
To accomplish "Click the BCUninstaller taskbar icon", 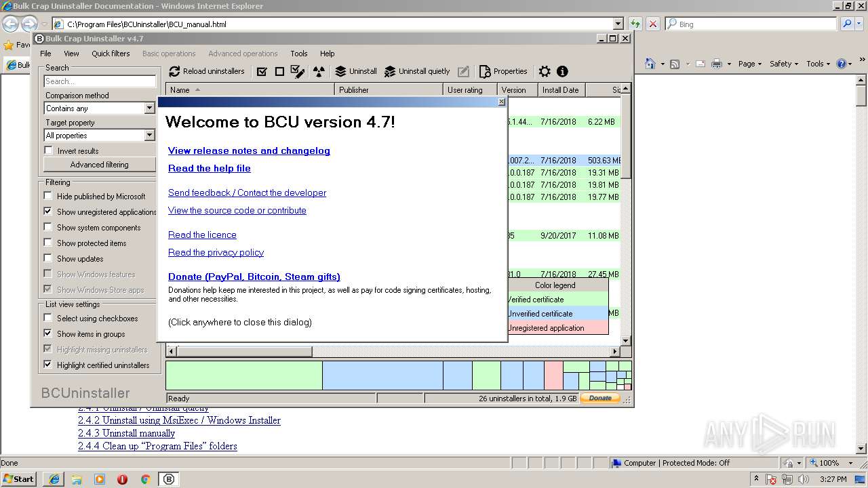I will pyautogui.click(x=169, y=479).
